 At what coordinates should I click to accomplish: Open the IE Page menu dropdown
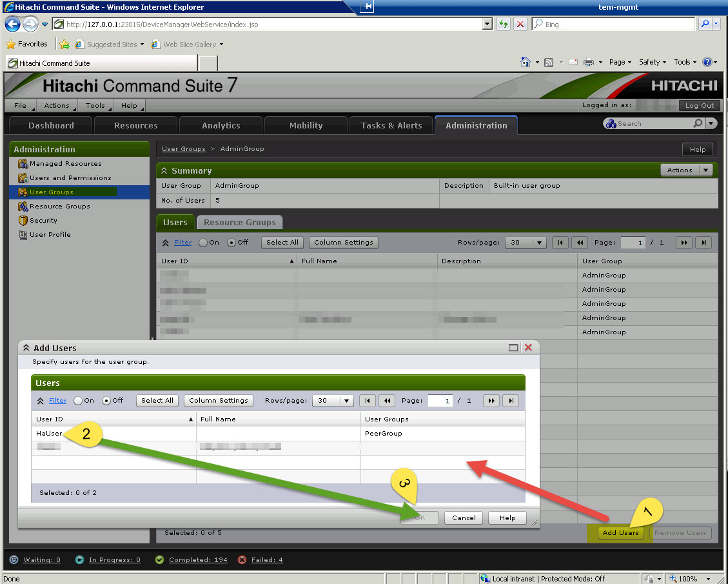620,62
